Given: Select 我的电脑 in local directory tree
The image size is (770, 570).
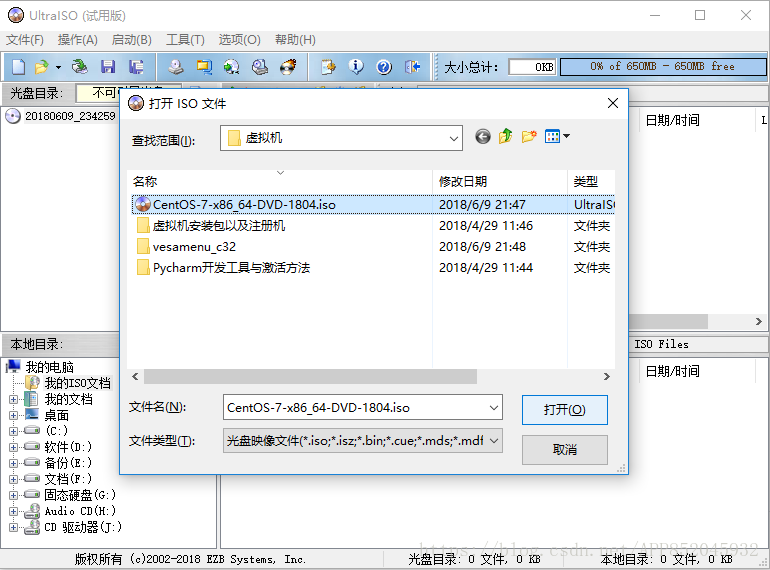Looking at the screenshot, I should click(x=50, y=367).
